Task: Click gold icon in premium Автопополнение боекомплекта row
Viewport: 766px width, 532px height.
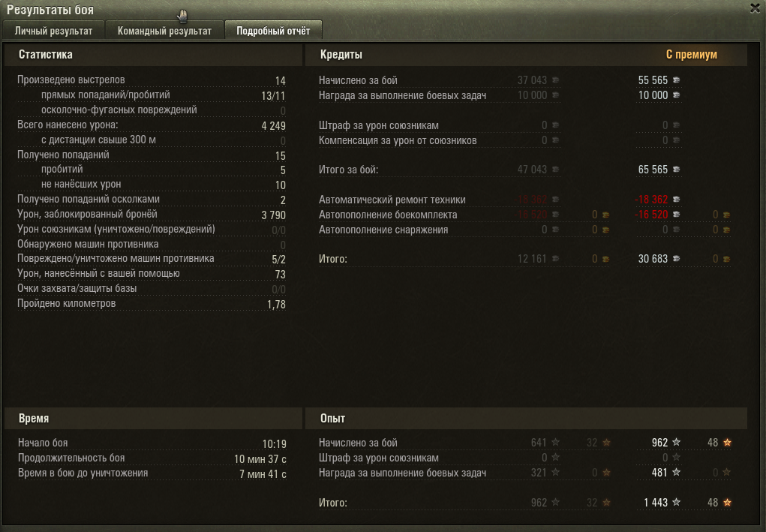Action: (726, 215)
